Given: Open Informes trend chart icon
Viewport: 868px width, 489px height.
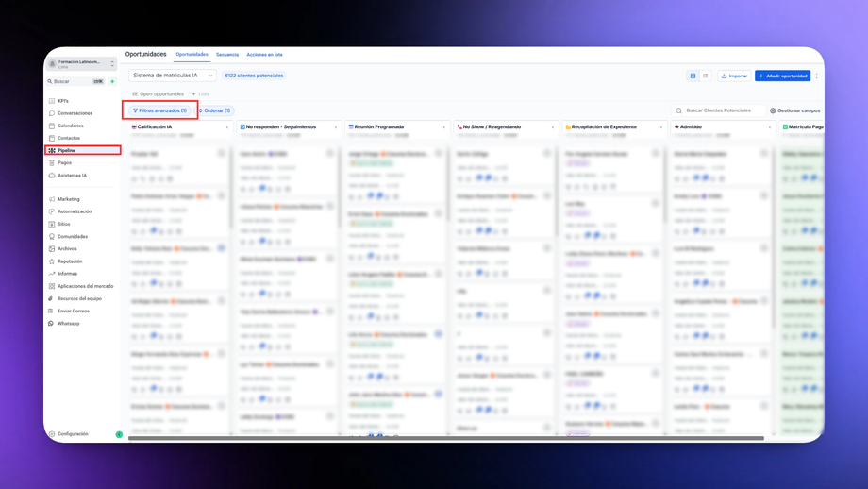Looking at the screenshot, I should (x=52, y=274).
